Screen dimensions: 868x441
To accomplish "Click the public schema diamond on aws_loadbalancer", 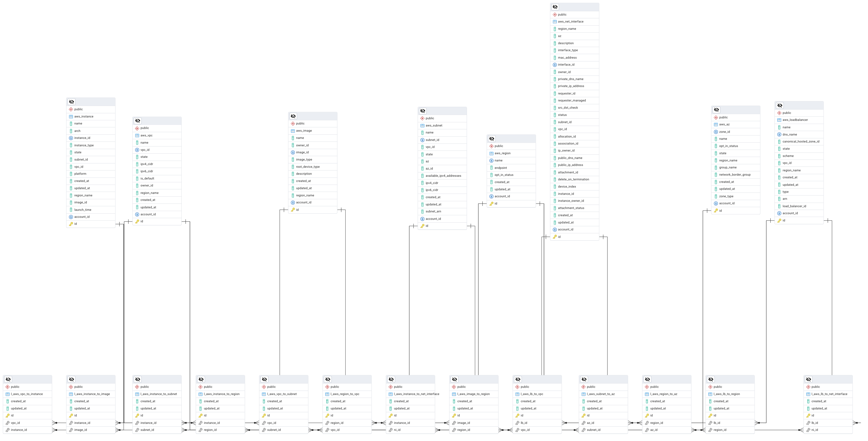I will [779, 113].
